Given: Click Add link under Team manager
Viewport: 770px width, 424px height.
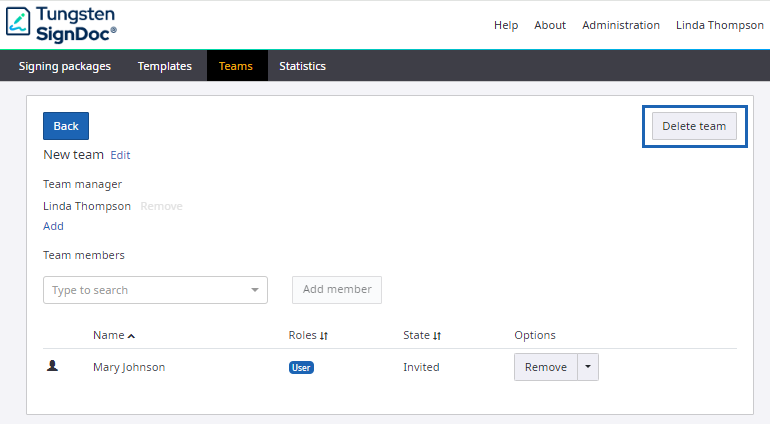Looking at the screenshot, I should coord(53,226).
